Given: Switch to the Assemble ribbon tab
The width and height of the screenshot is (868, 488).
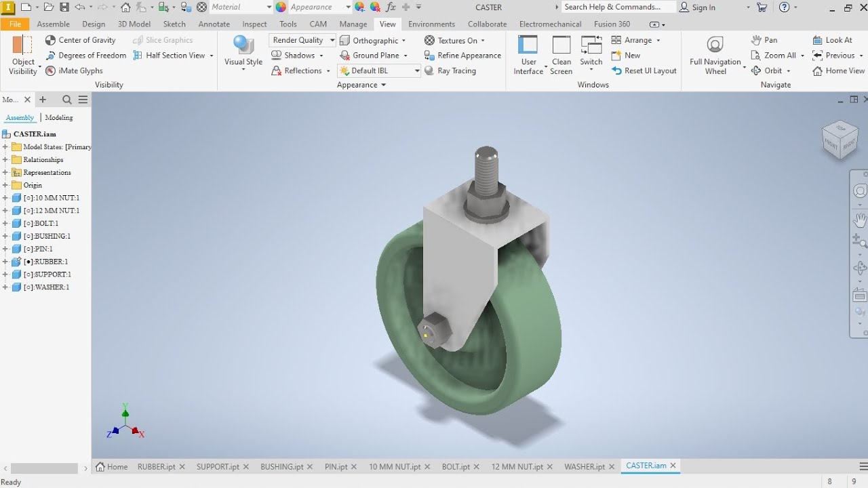Looking at the screenshot, I should (x=54, y=24).
